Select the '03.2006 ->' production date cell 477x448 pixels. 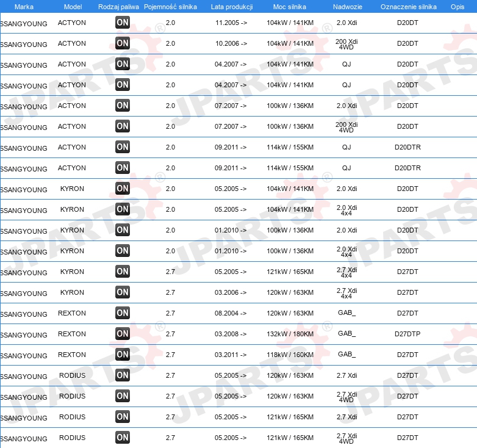click(231, 292)
